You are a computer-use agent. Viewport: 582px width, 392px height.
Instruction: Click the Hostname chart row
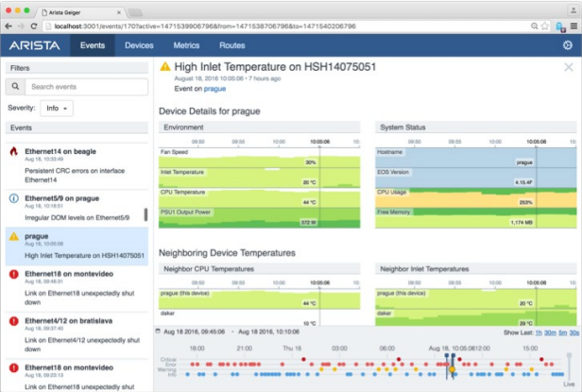(476, 158)
